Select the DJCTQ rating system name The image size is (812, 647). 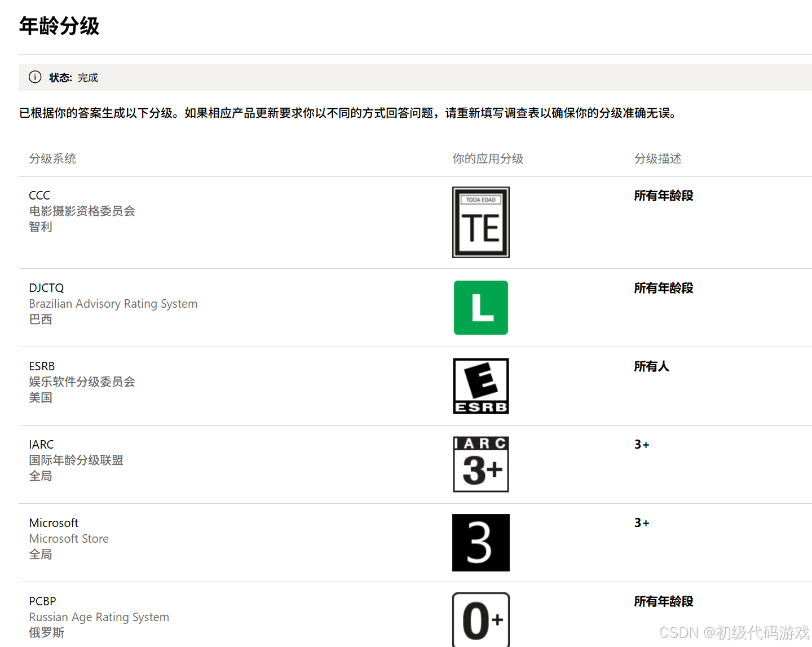[x=46, y=288]
